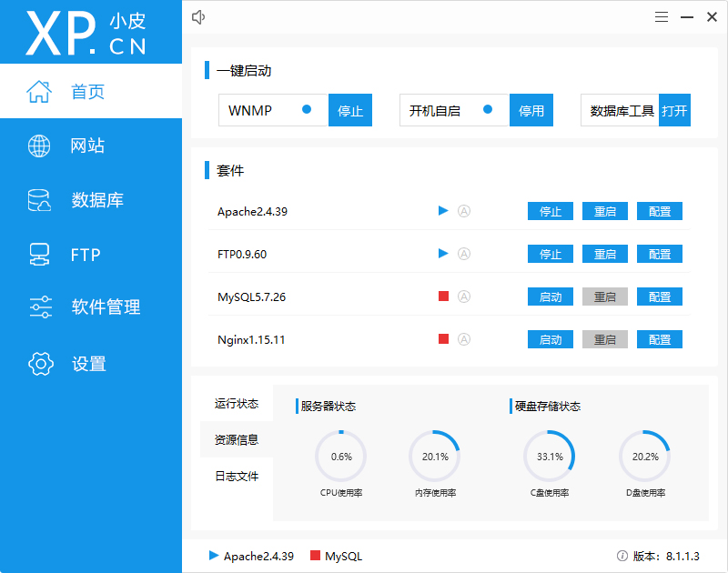The height and width of the screenshot is (573, 728).
Task: Click Nginx1.15.11 stopped red square indicator
Action: click(x=443, y=338)
